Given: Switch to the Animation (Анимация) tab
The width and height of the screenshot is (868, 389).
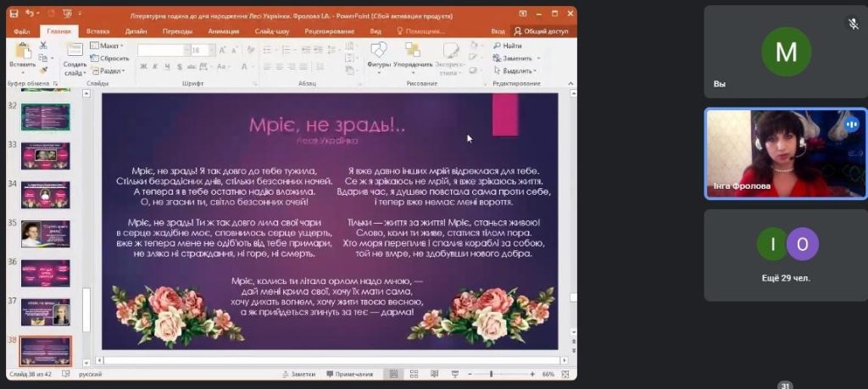Looking at the screenshot, I should coord(223,31).
